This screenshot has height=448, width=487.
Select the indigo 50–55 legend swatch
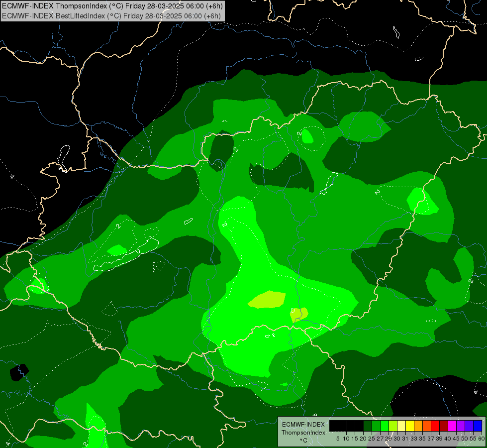click(469, 426)
